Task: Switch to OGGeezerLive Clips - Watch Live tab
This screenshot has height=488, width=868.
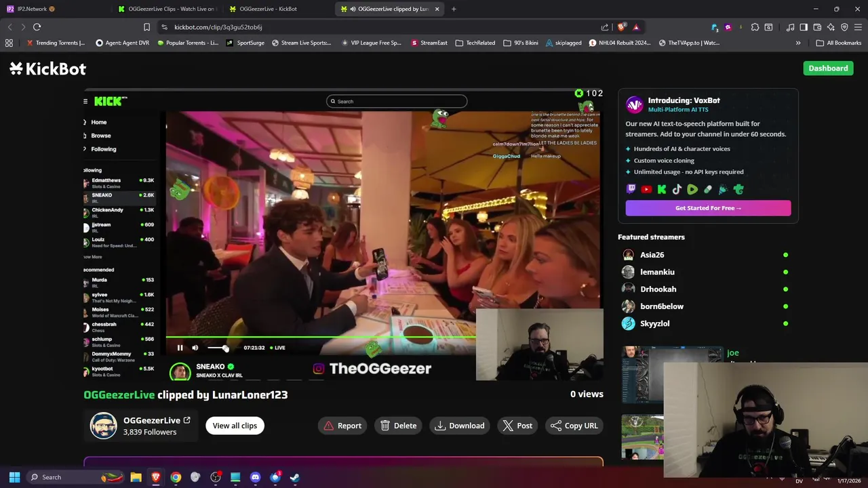Action: (x=166, y=9)
